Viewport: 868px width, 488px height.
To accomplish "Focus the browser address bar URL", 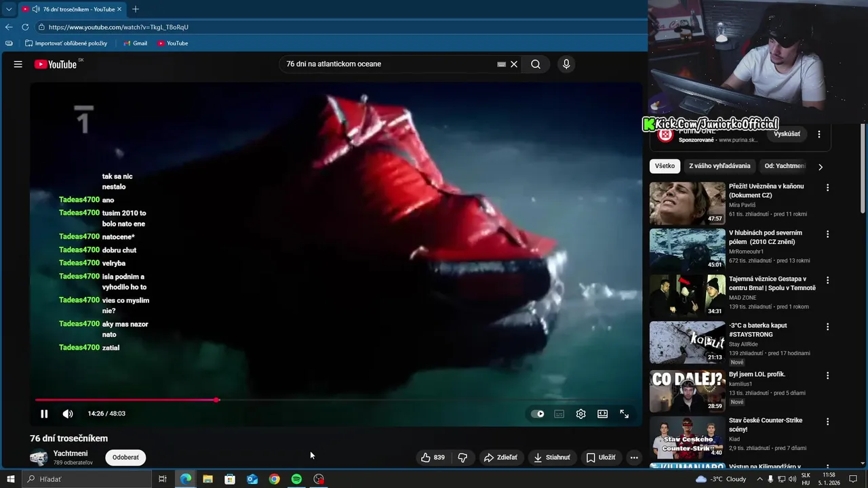I will pos(119,27).
